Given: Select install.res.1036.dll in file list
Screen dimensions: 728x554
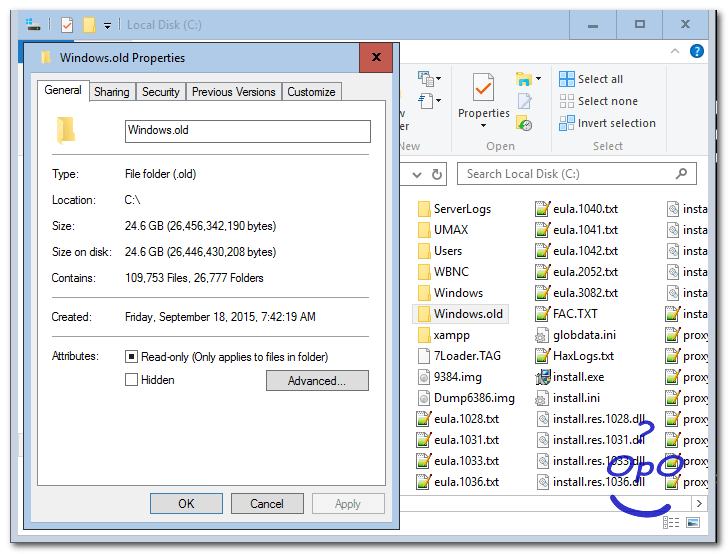Looking at the screenshot, I should pyautogui.click(x=590, y=482).
